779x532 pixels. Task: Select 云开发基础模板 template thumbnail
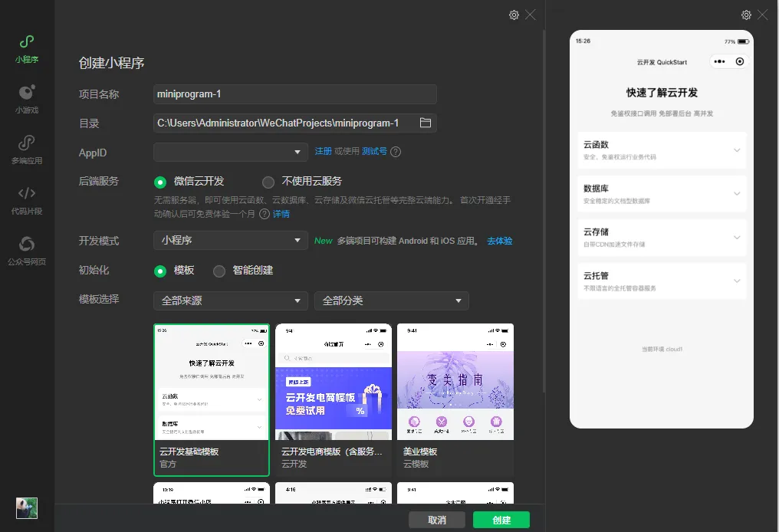(212, 400)
